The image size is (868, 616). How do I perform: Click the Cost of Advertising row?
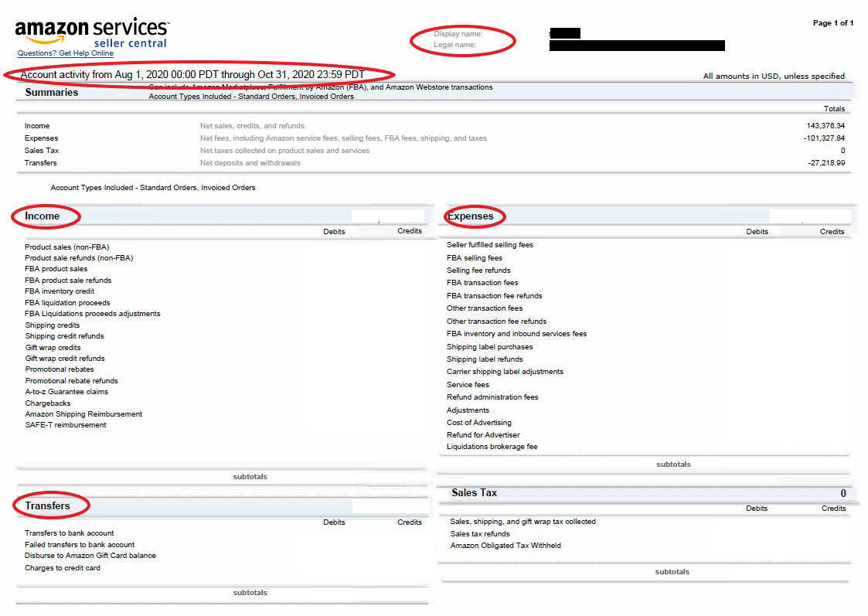(479, 422)
